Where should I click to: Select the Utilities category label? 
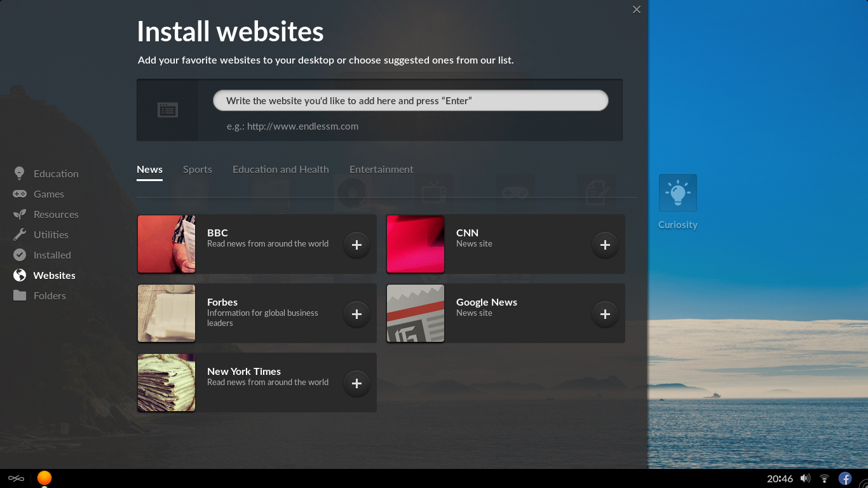51,234
